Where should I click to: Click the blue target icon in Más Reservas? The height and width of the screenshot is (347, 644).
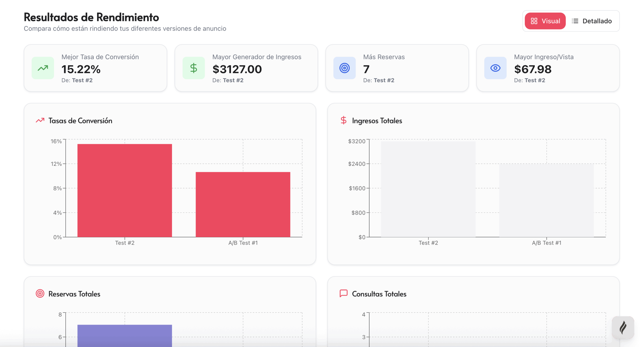click(344, 68)
